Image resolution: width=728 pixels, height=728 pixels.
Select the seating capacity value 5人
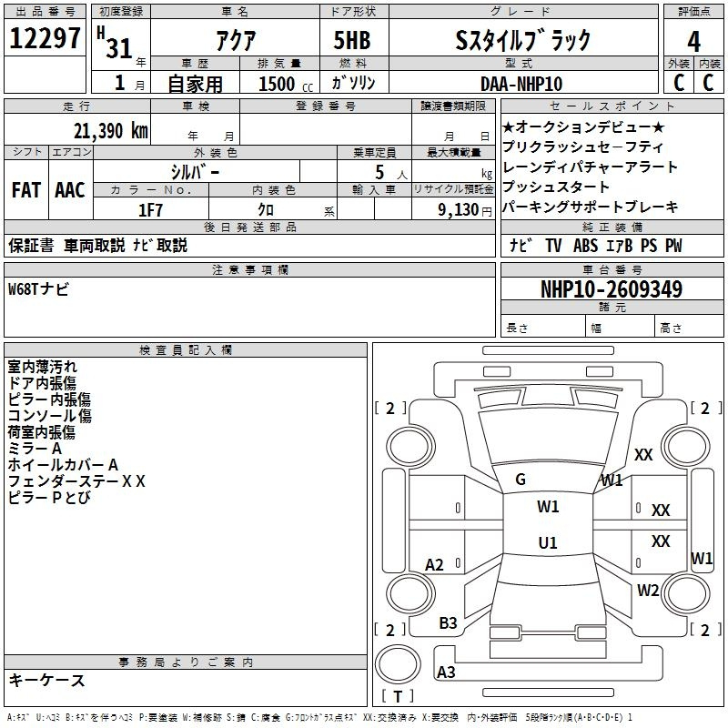391,173
